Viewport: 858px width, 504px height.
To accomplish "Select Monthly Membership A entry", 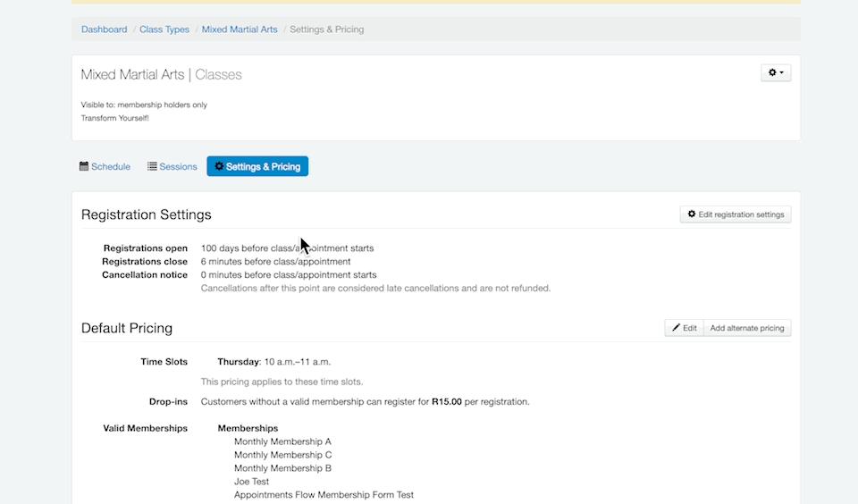I will (x=282, y=441).
